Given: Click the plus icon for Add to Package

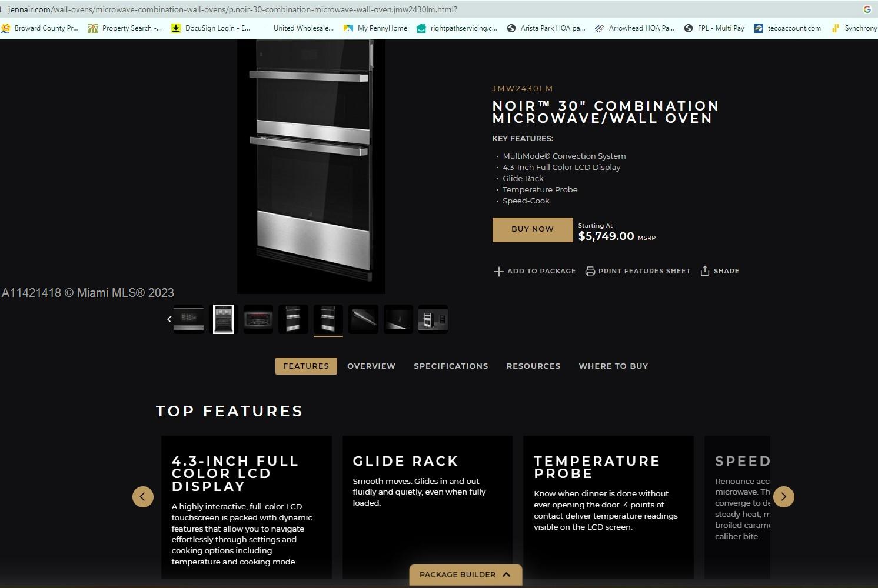Looking at the screenshot, I should click(x=498, y=271).
